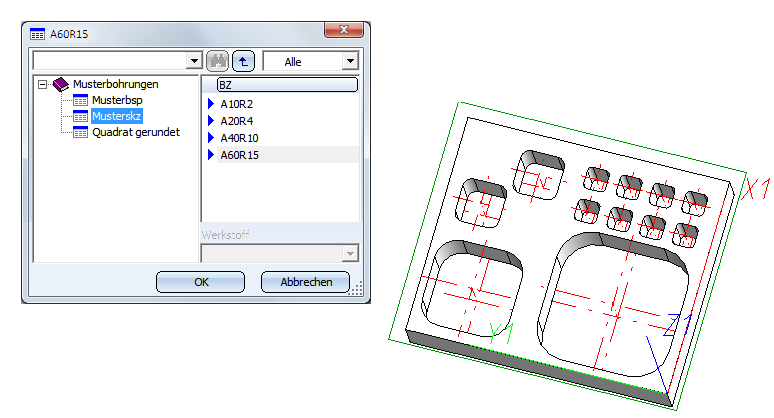Click the search text input field
The width and height of the screenshot is (774, 418).
point(110,61)
